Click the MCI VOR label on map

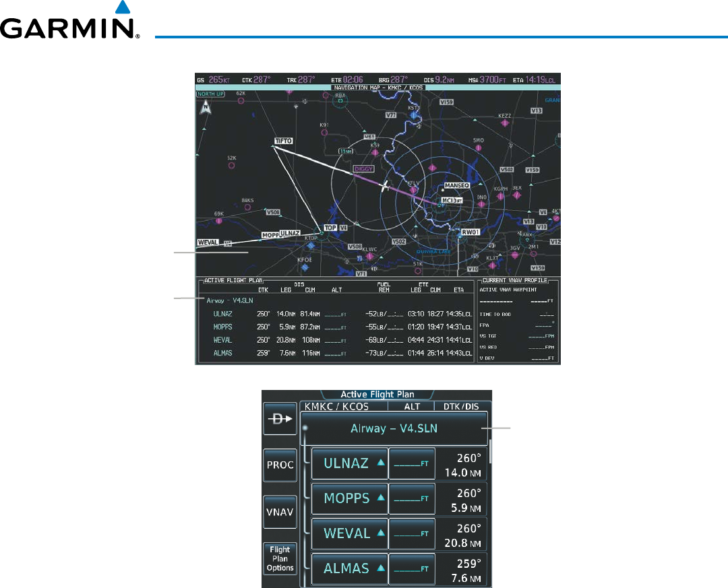452,201
